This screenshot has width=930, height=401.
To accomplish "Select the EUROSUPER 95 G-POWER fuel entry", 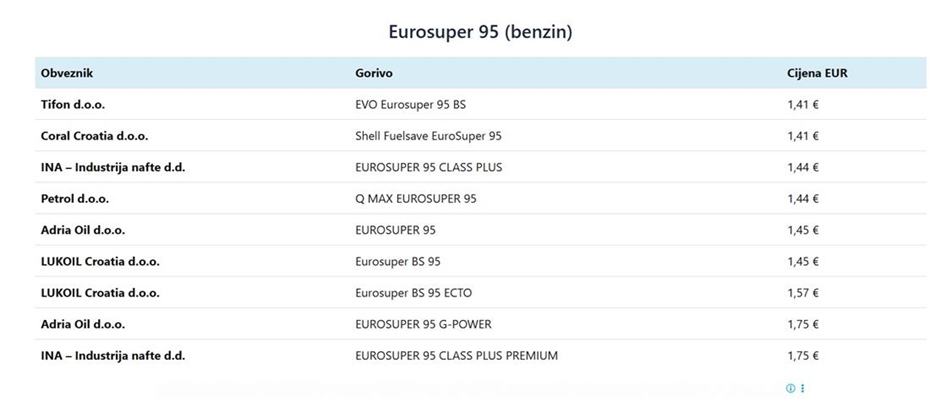I will [x=423, y=324].
